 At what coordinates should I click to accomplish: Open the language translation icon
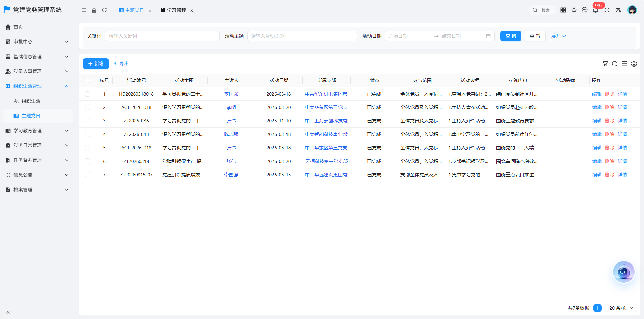point(618,10)
